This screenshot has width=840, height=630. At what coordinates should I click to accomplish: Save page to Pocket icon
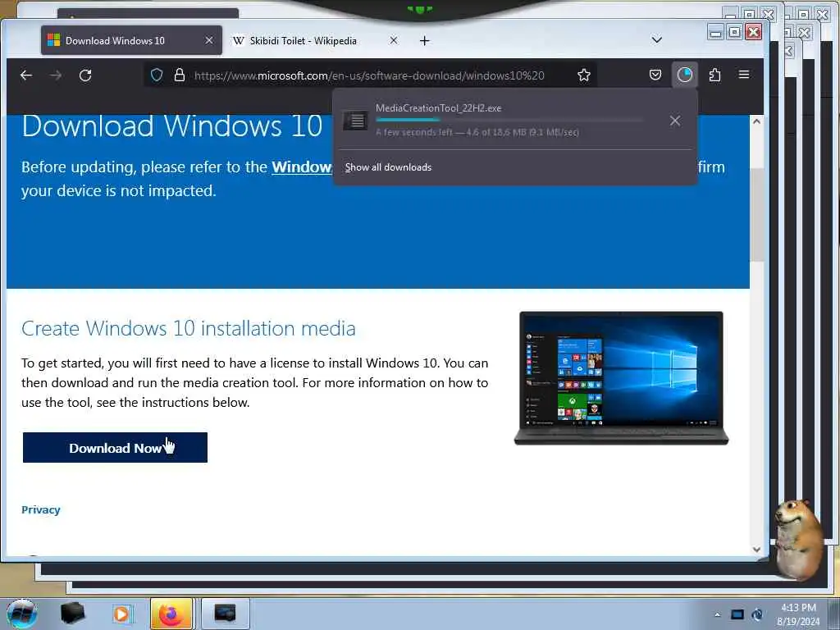point(655,75)
